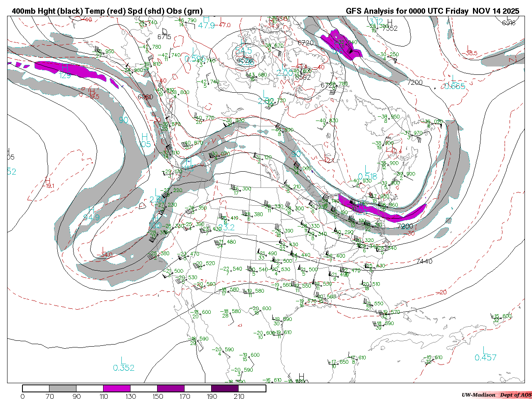This screenshot has height=399, width=532.
Task: Click the L 0.352 low pressure marker
Action: click(x=123, y=364)
